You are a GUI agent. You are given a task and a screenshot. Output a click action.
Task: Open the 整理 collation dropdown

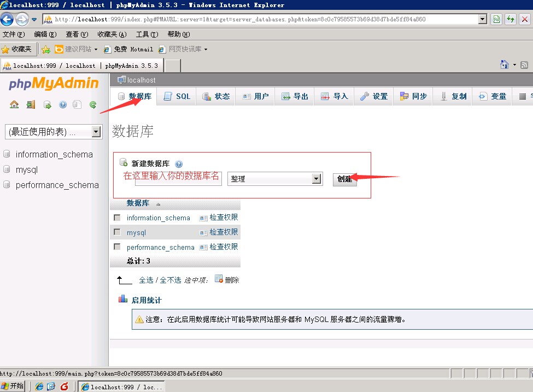(x=274, y=179)
